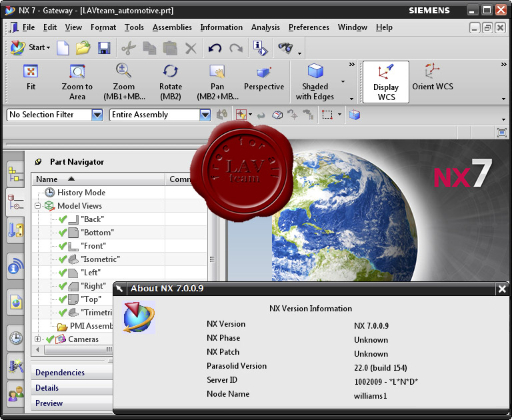This screenshot has width=512, height=420.
Task: Click the Orient WCS tool
Action: point(432,77)
